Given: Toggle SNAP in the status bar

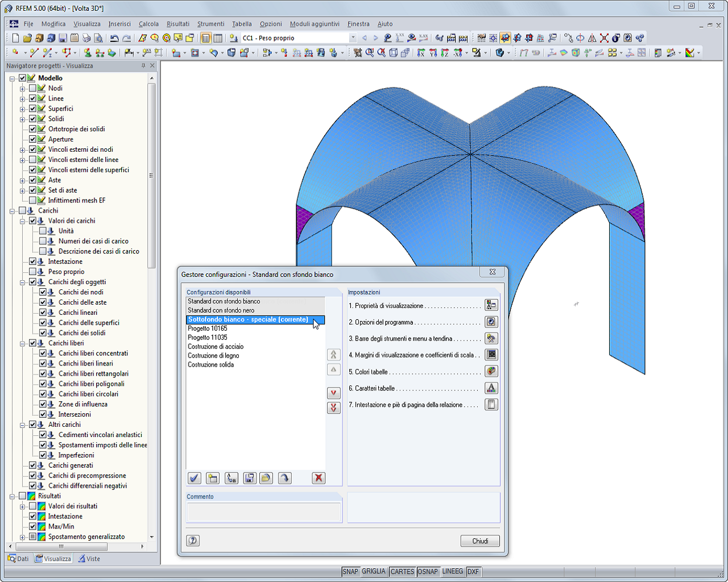Looking at the screenshot, I should [351, 572].
